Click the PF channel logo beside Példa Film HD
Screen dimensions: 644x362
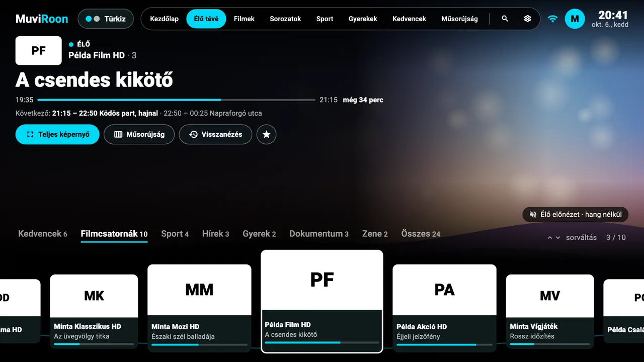click(39, 50)
